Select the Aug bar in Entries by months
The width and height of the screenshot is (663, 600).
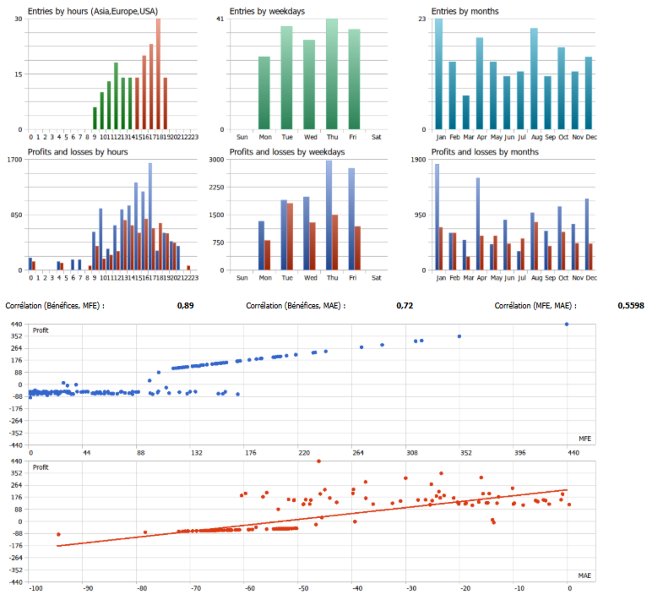click(534, 79)
